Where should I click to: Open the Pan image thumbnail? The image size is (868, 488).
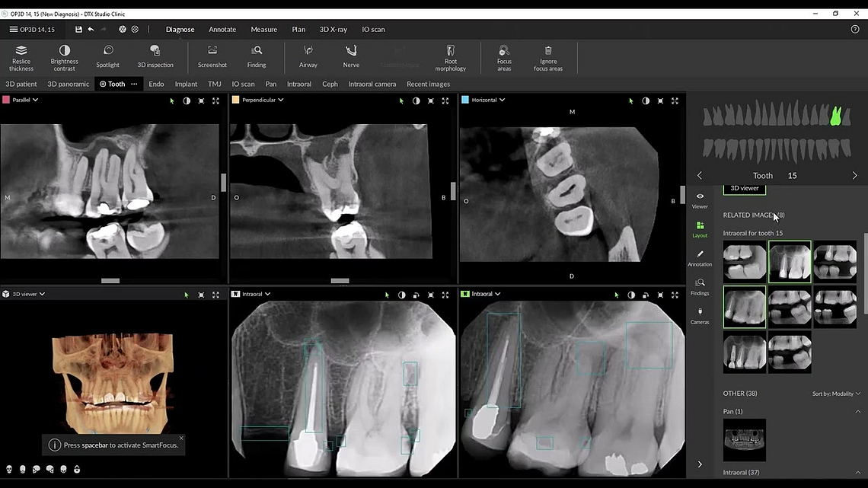tap(744, 440)
